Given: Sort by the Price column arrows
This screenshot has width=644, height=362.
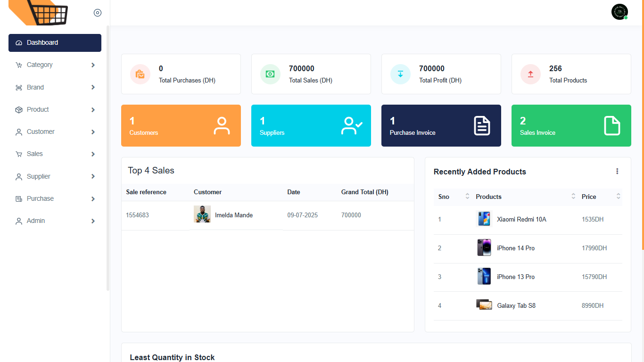Looking at the screenshot, I should (x=618, y=197).
